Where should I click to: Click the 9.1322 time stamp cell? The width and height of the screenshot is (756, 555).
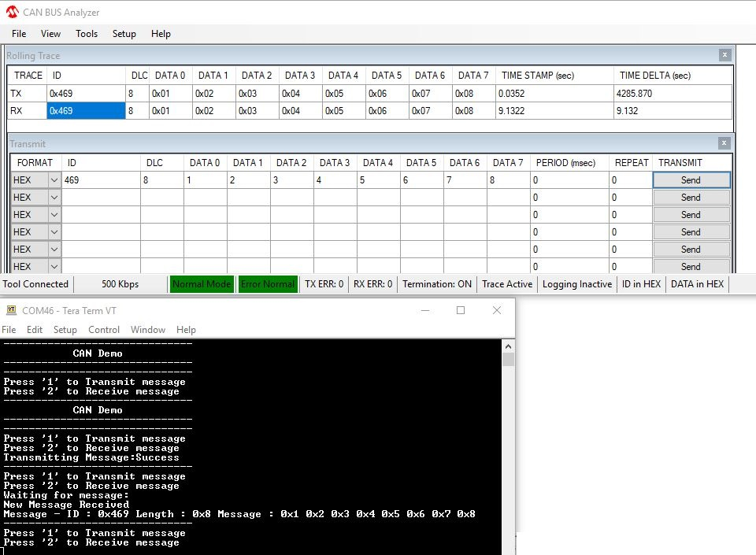554,111
